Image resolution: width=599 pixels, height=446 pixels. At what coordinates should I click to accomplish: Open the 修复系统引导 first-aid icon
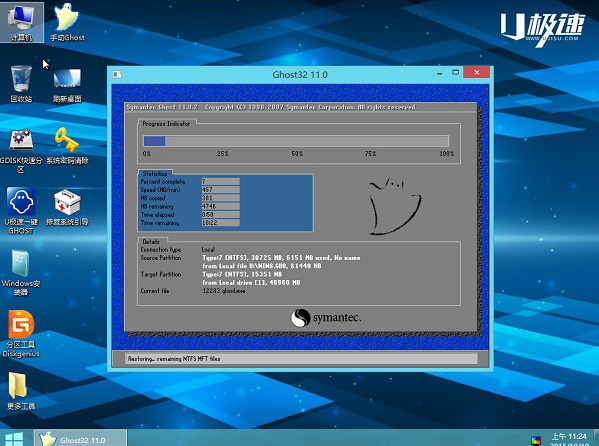pyautogui.click(x=67, y=207)
